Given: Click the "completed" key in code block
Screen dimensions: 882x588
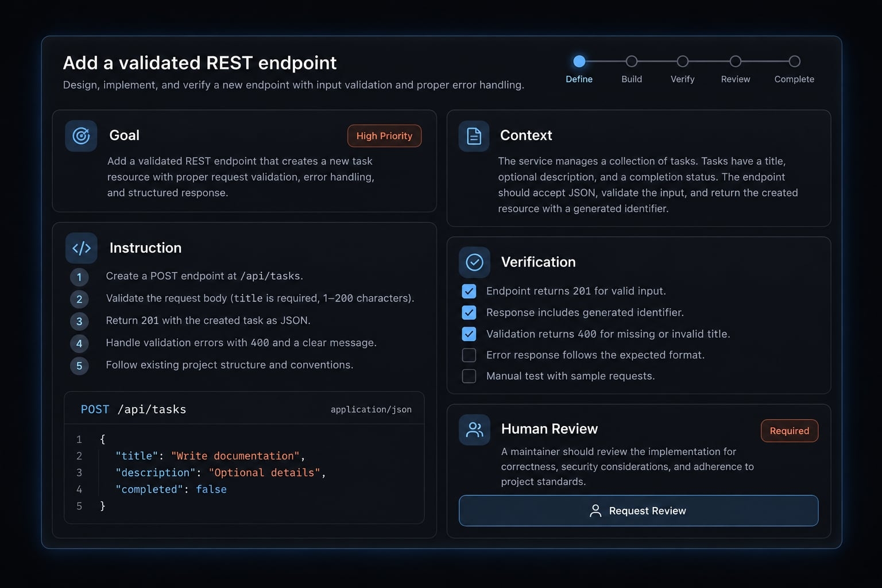Looking at the screenshot, I should tap(149, 489).
